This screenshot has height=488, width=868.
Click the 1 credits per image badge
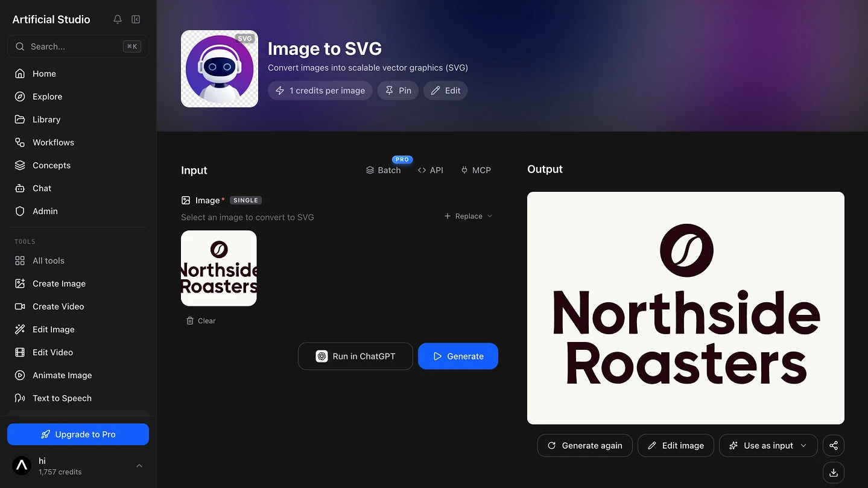click(x=320, y=90)
